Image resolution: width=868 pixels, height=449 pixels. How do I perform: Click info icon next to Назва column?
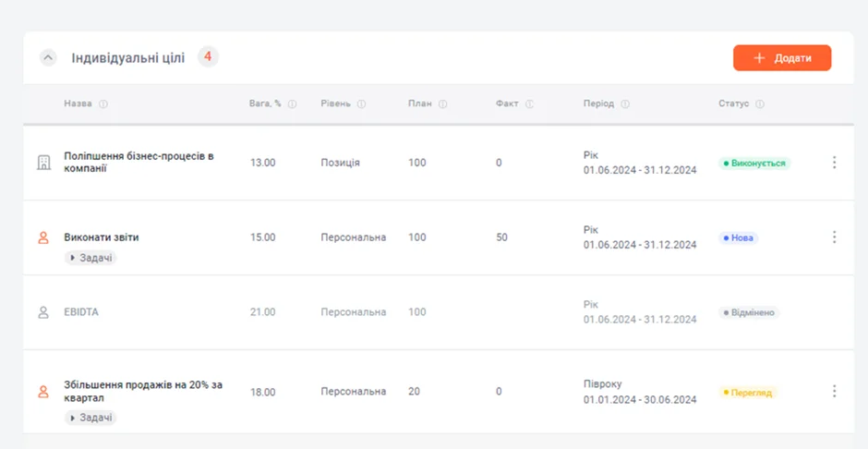point(103,104)
